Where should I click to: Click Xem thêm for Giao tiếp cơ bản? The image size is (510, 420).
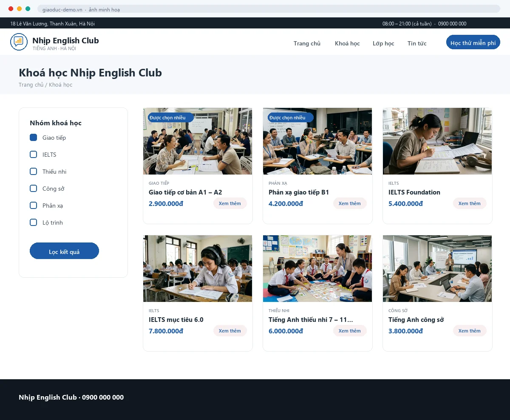coord(230,203)
